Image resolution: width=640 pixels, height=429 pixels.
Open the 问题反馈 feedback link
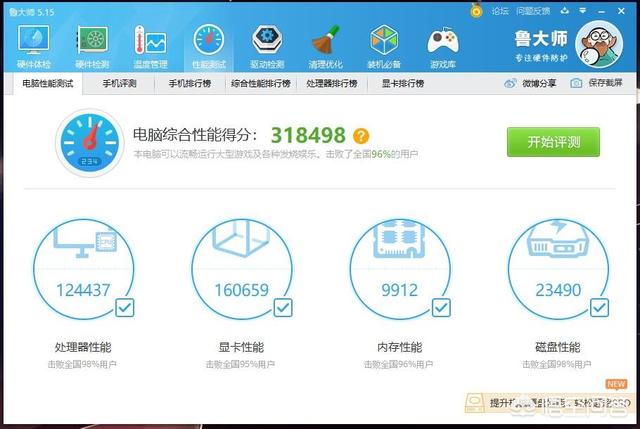pos(533,11)
